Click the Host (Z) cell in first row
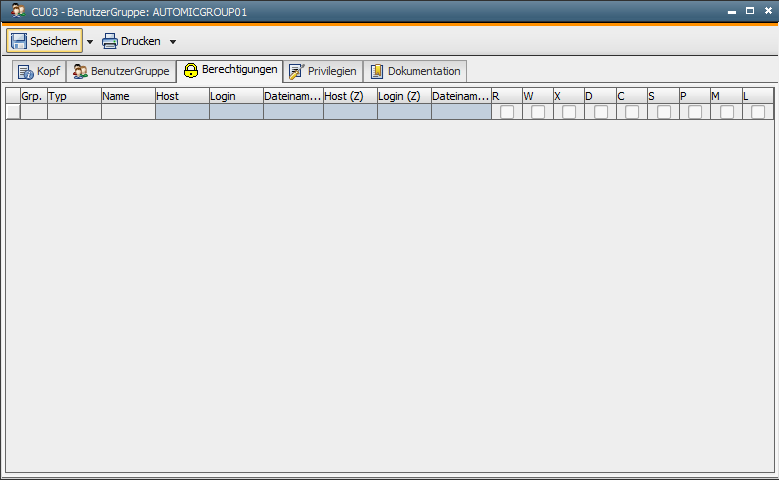The height and width of the screenshot is (480, 779). coord(350,112)
